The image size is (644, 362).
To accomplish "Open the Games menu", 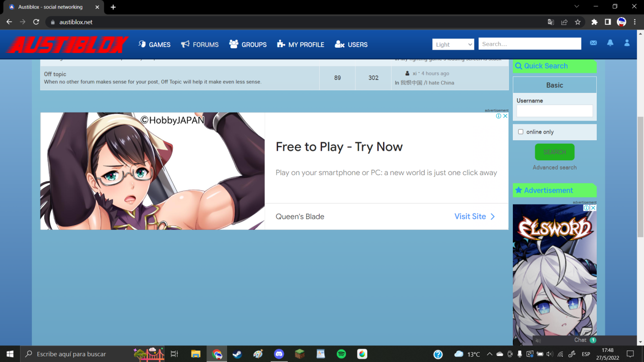I will pyautogui.click(x=155, y=44).
